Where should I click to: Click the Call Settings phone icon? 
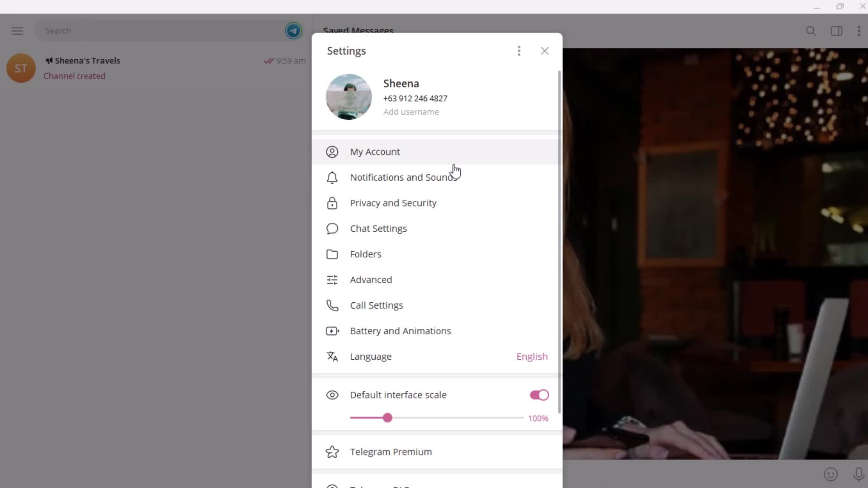click(331, 305)
